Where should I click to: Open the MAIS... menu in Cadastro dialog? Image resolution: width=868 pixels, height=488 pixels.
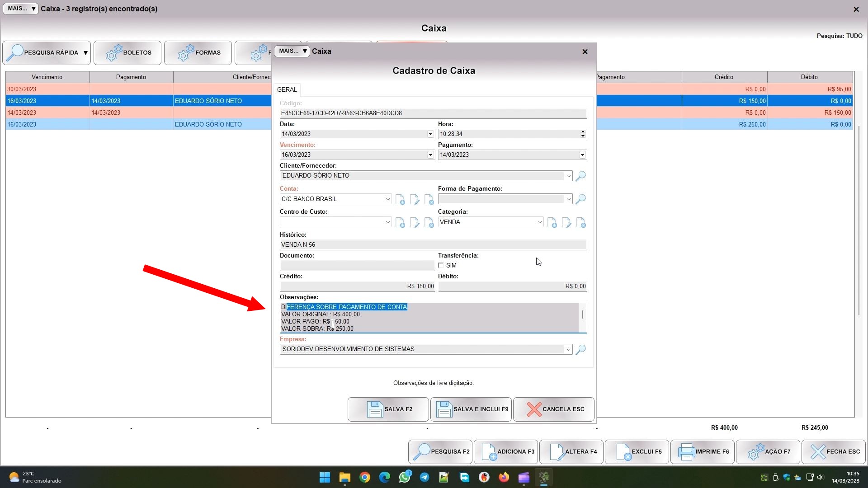coord(292,51)
